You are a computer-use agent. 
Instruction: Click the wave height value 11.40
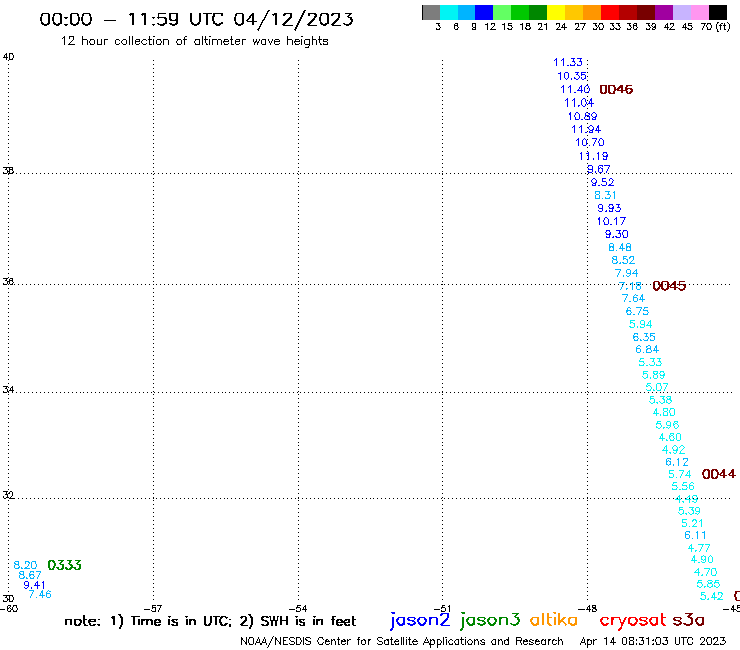point(575,89)
